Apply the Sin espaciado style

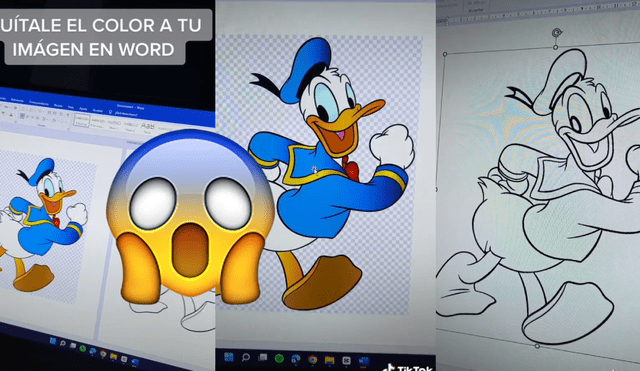click(98, 124)
